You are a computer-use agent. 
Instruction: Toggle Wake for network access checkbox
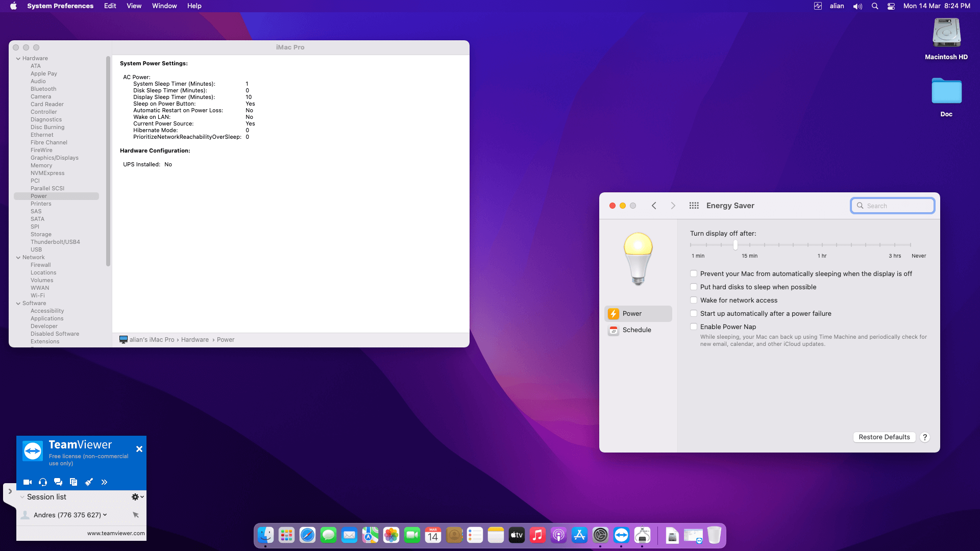(x=694, y=300)
